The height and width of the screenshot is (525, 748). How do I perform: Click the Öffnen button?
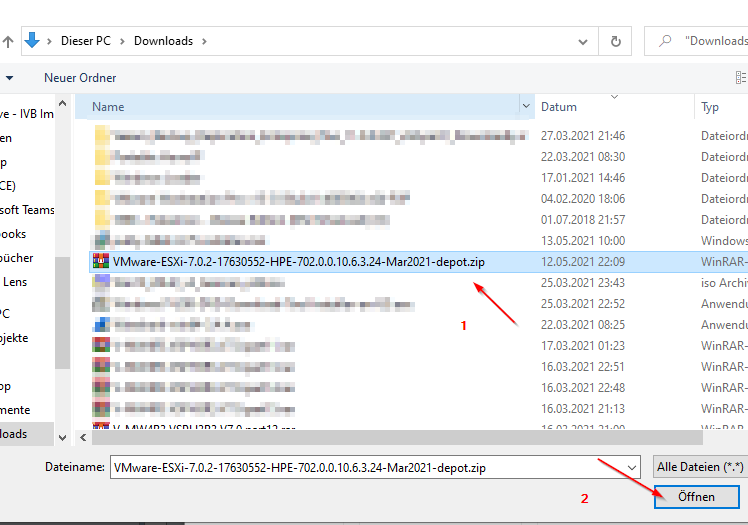click(696, 497)
